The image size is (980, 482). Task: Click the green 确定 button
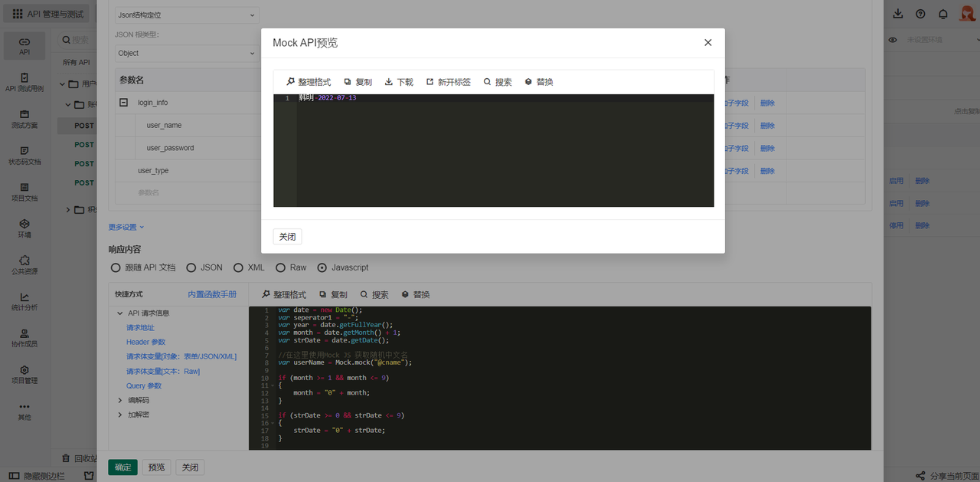[122, 467]
